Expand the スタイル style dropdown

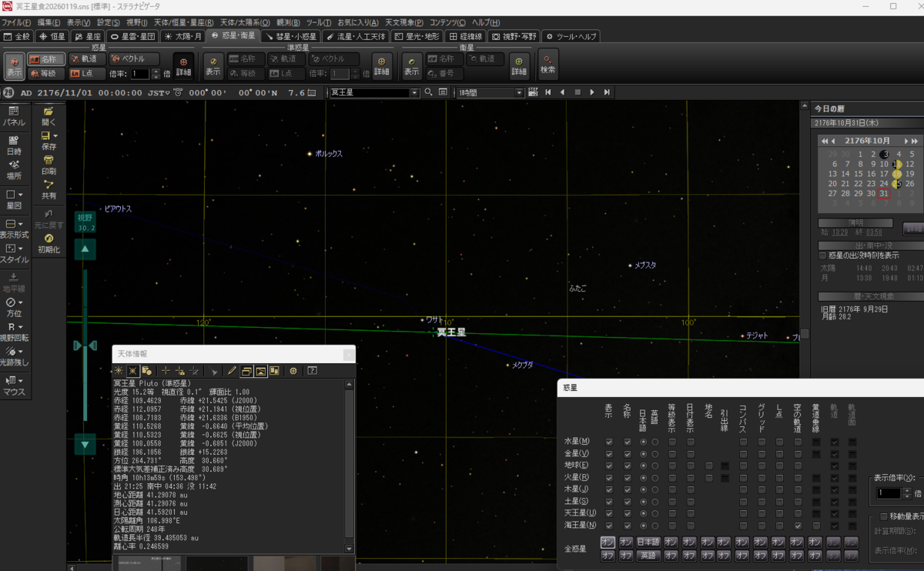[21, 249]
